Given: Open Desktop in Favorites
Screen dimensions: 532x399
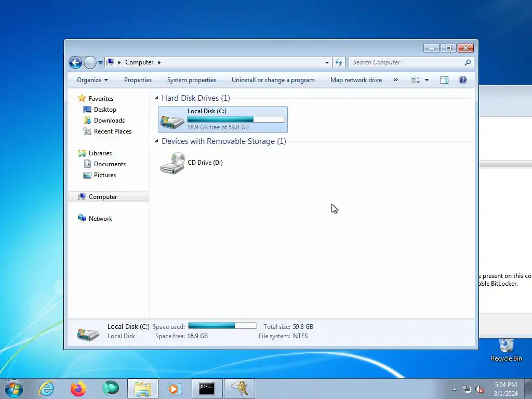Looking at the screenshot, I should pyautogui.click(x=105, y=110).
